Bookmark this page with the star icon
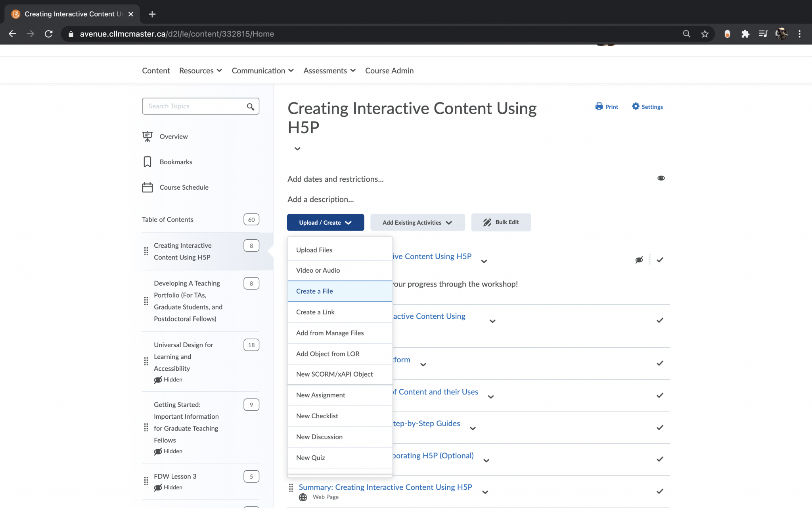Screen dimensions: 812x508 pos(705,34)
